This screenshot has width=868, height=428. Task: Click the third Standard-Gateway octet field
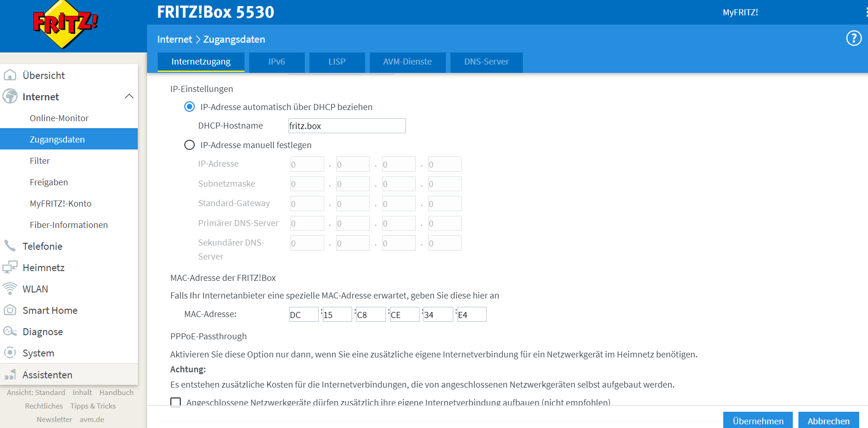(x=399, y=204)
